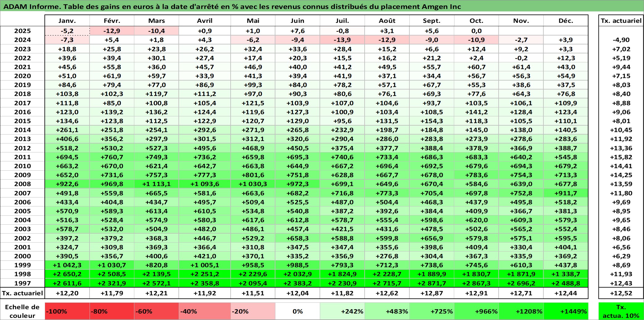
Task: Select the +11,51 actuarial rate under Mai
Action: point(253,293)
